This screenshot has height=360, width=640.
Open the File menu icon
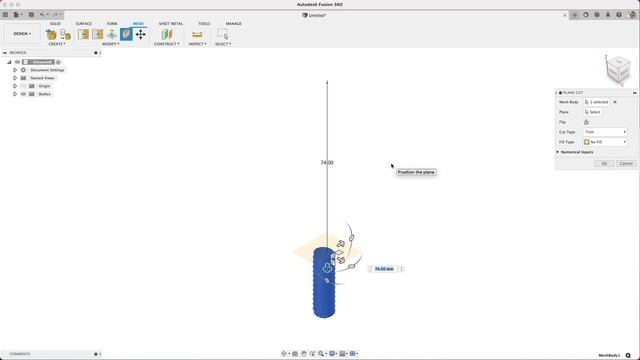point(17,15)
